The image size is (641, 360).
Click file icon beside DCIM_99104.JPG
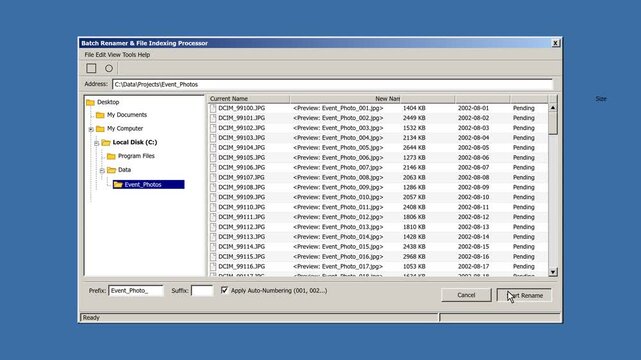(x=213, y=148)
